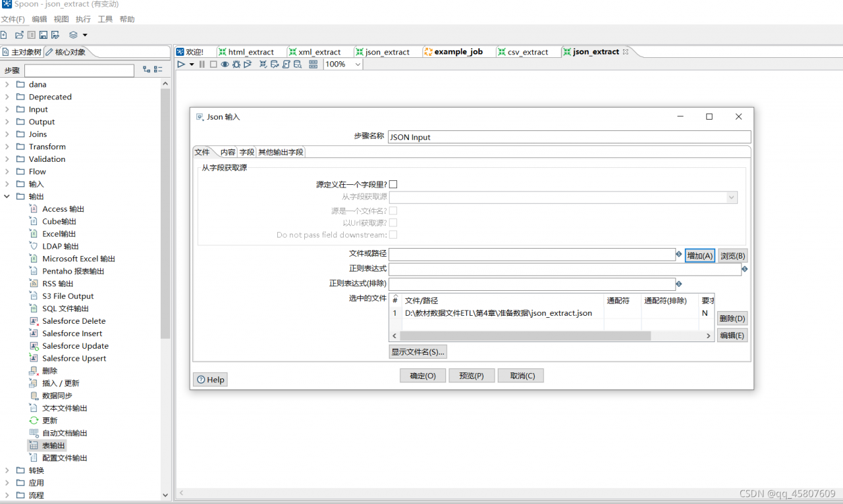Open a file using the toolbar folder icon
The width and height of the screenshot is (843, 504).
click(19, 35)
